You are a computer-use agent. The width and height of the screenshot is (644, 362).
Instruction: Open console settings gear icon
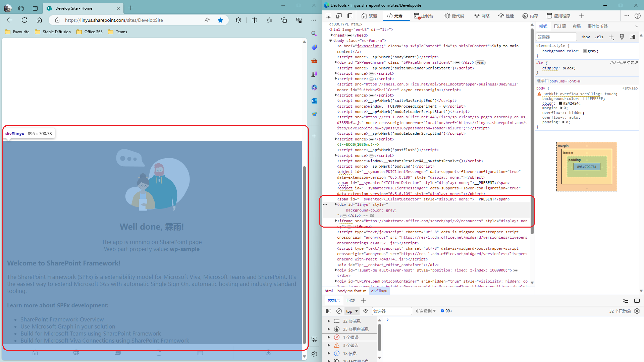(x=637, y=311)
